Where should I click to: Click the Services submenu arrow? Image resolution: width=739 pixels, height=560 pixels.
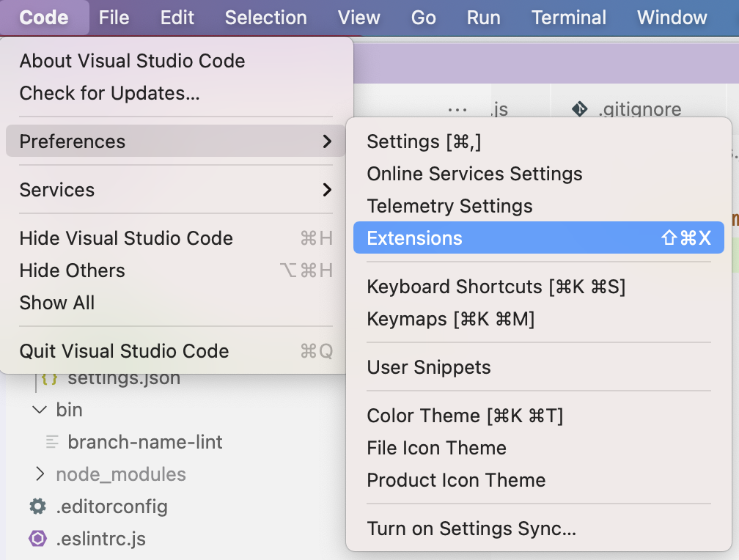point(327,190)
